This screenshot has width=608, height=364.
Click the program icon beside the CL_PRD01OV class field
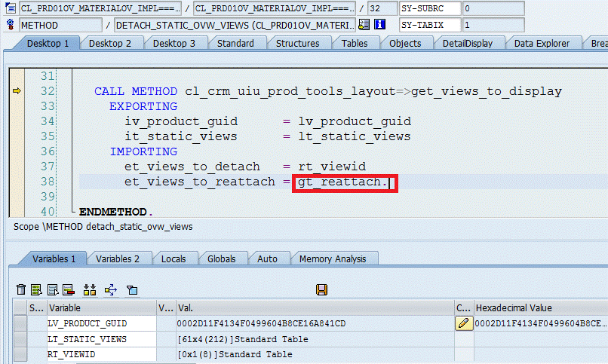(10, 8)
